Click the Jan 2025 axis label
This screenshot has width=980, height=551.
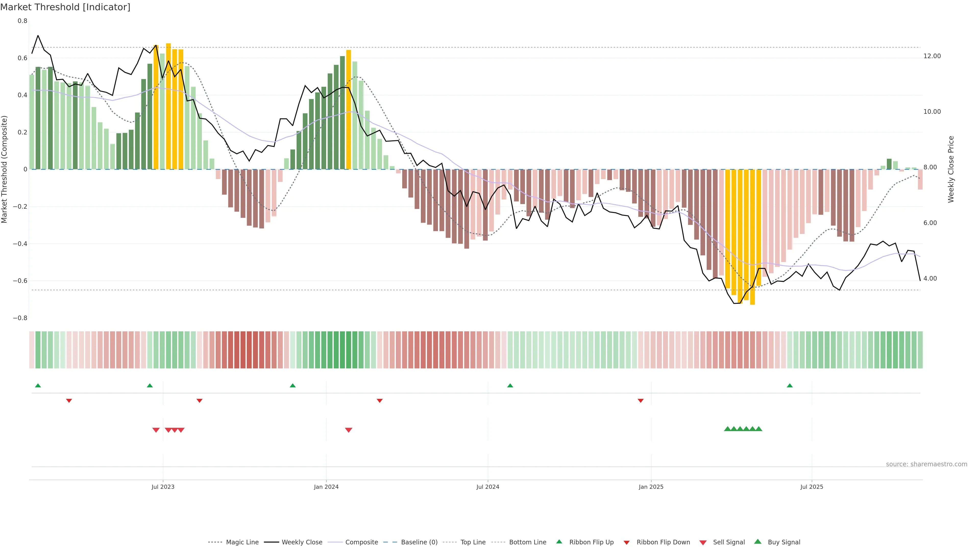(x=651, y=487)
